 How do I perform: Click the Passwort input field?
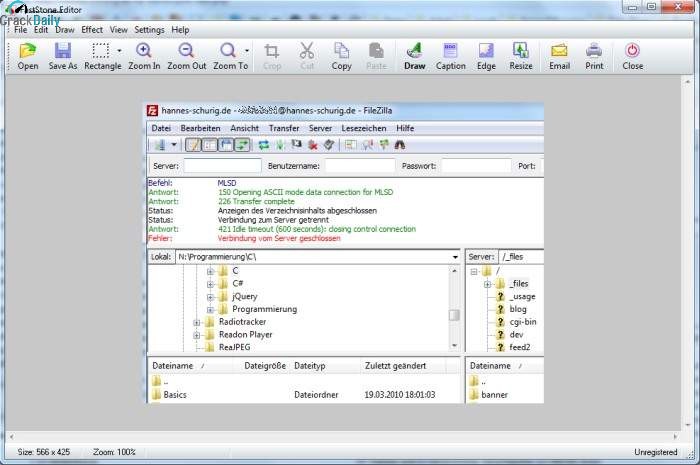(476, 166)
